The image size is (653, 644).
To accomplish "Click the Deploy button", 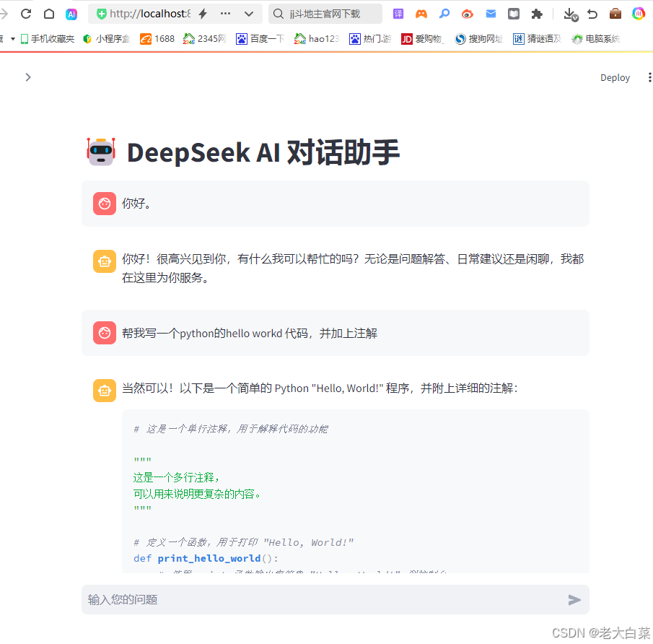I will [x=615, y=77].
